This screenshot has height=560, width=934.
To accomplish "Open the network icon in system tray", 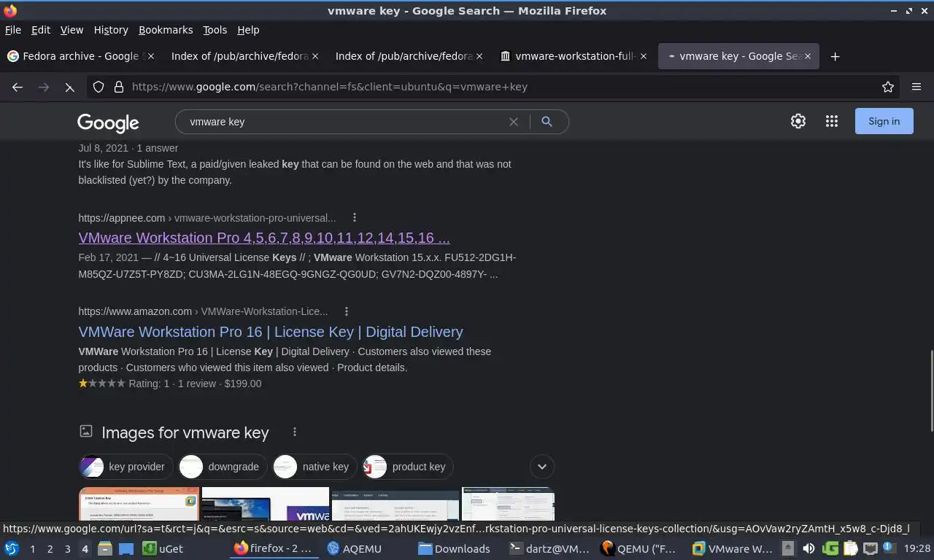I will tap(871, 548).
